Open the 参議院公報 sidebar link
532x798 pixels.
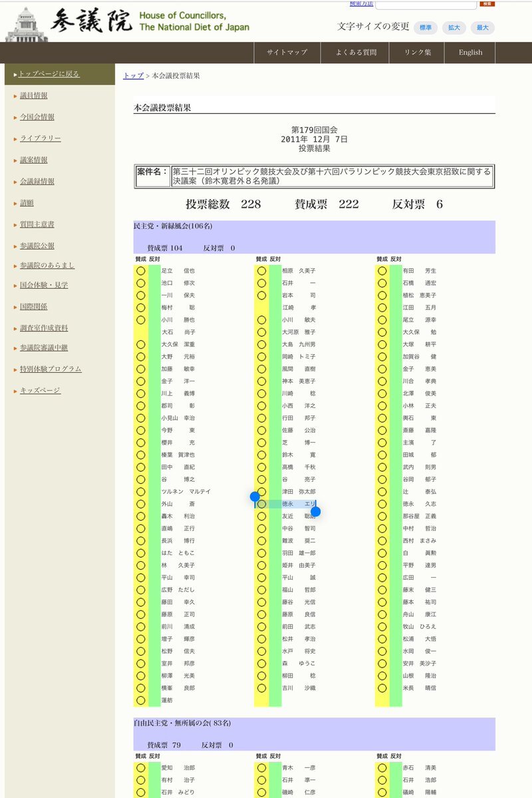(37, 246)
